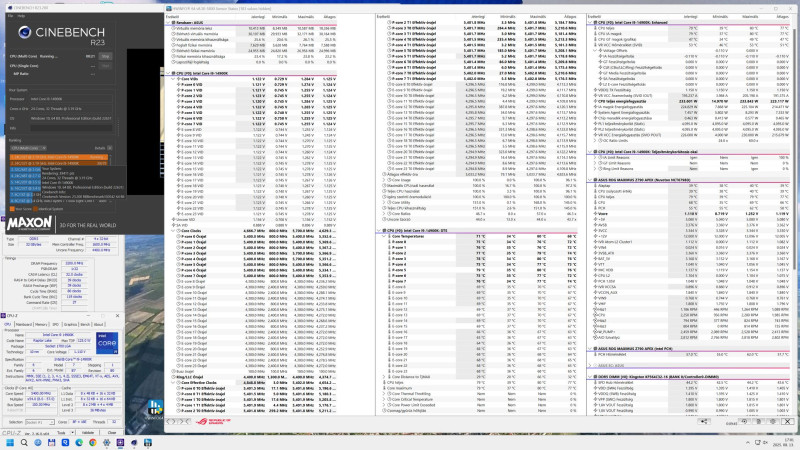The height and width of the screenshot is (450, 800).
Task: Start logging with HWiNFO log file icon
Action: (x=759, y=421)
